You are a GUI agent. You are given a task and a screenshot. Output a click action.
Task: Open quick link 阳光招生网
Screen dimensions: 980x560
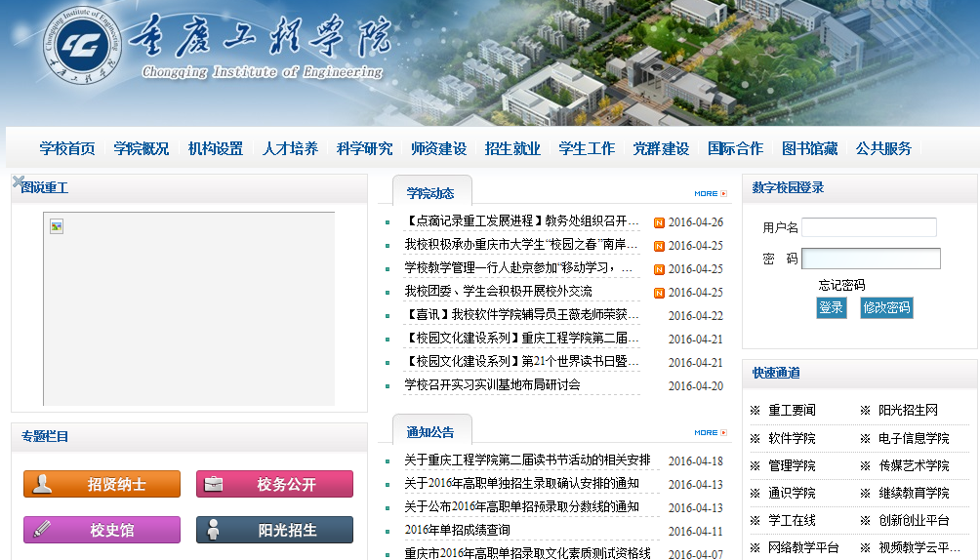coord(908,411)
